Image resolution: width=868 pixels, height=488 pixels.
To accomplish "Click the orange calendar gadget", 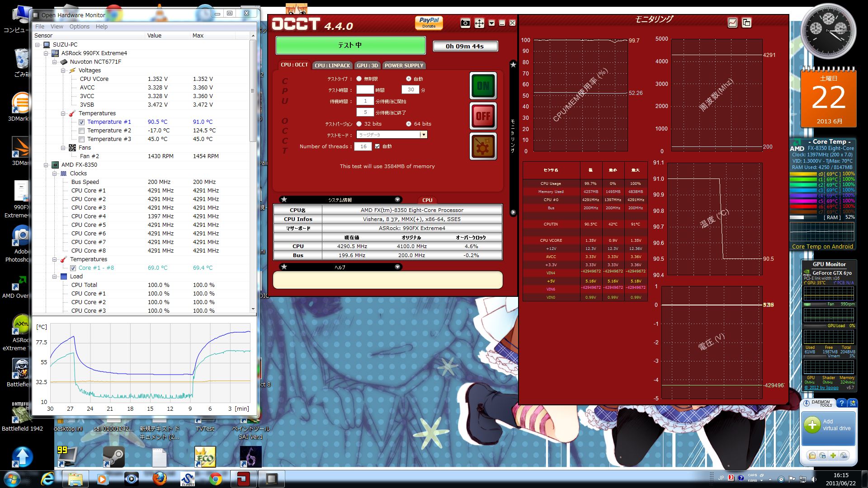I will [x=828, y=98].
